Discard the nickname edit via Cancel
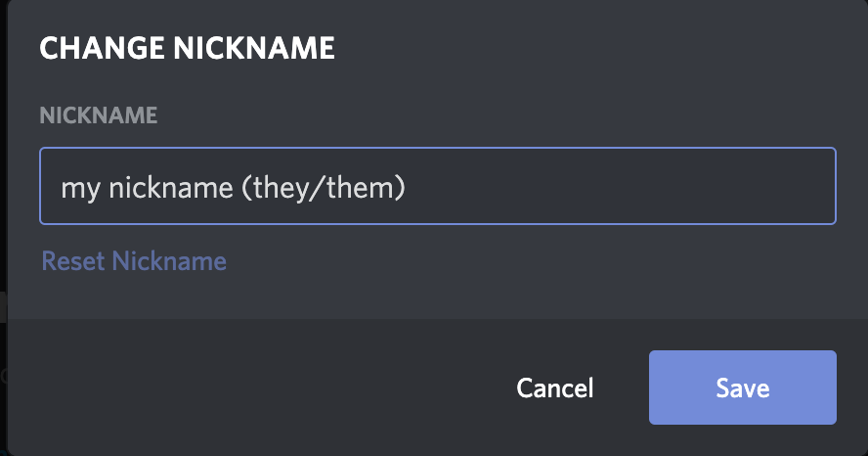 tap(554, 388)
